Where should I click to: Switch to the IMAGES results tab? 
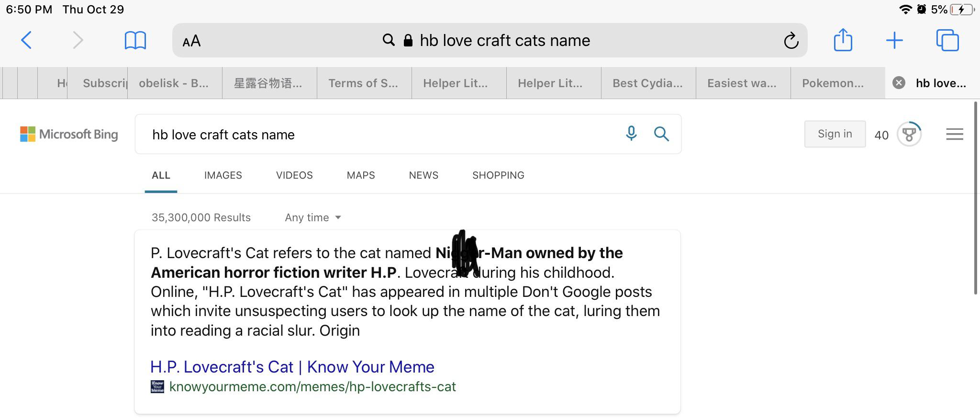click(223, 175)
